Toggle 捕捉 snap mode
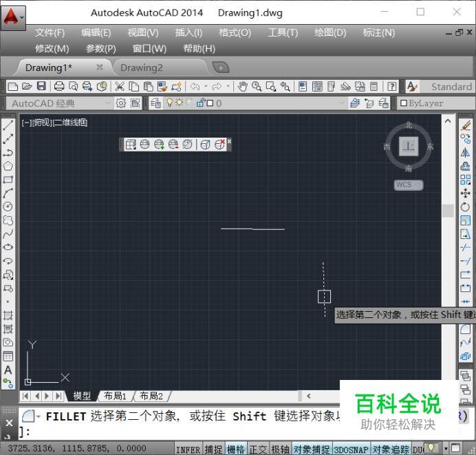The width and height of the screenshot is (476, 455). 213,449
